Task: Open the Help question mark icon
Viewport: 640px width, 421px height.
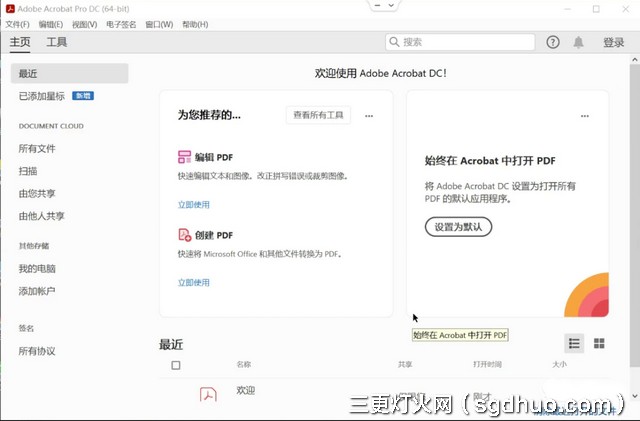Action: tap(553, 42)
